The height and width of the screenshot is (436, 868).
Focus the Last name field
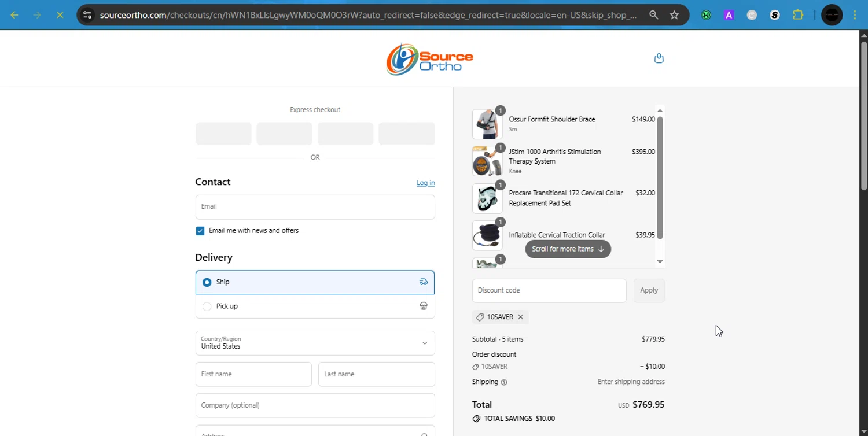click(376, 374)
